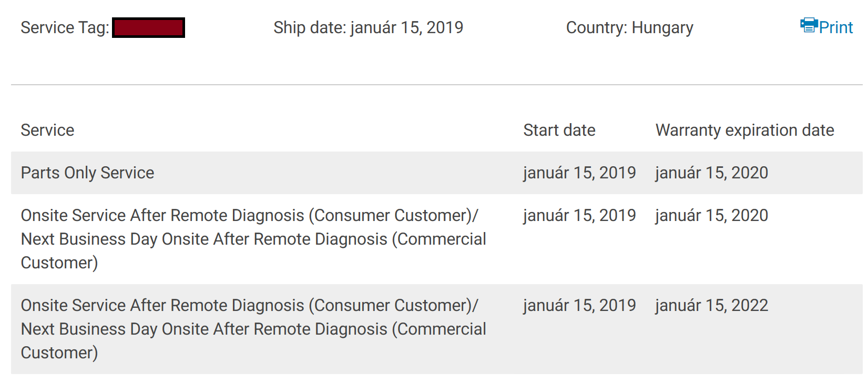
Task: Click the Onsite Service expiration date január 15, 2020
Action: tap(711, 215)
